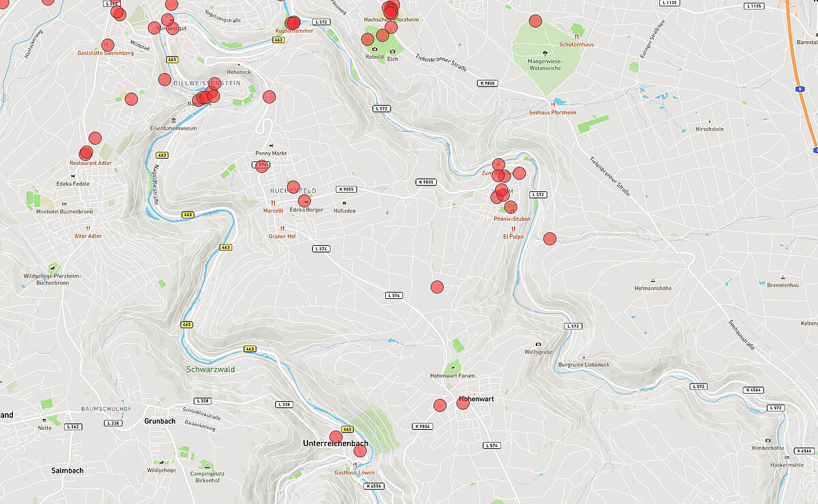This screenshot has height=504, width=818.
Task: Open the Gasthaus Löwen restaurant icon
Action: tap(354, 465)
